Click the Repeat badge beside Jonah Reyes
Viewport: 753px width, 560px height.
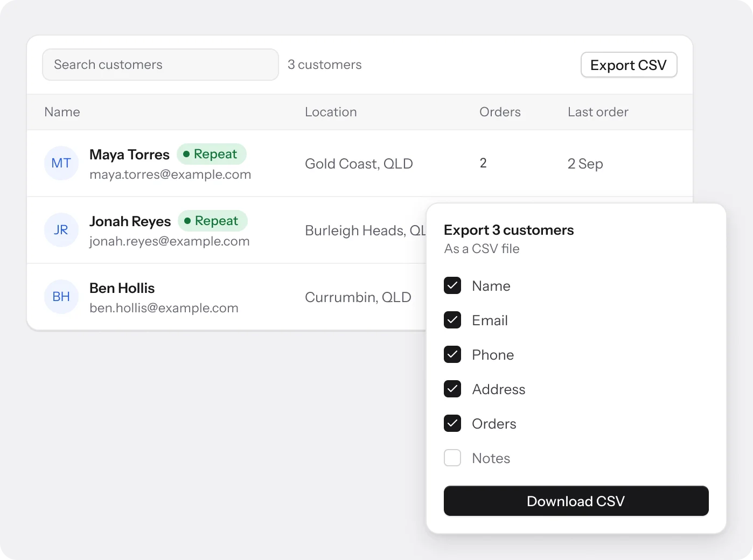pyautogui.click(x=213, y=221)
